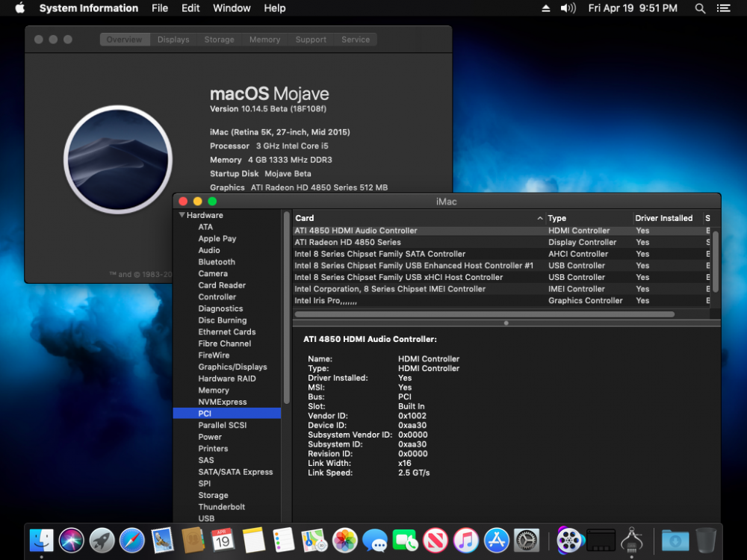Switch to Displays tab in About window
747x560 pixels.
coord(173,40)
